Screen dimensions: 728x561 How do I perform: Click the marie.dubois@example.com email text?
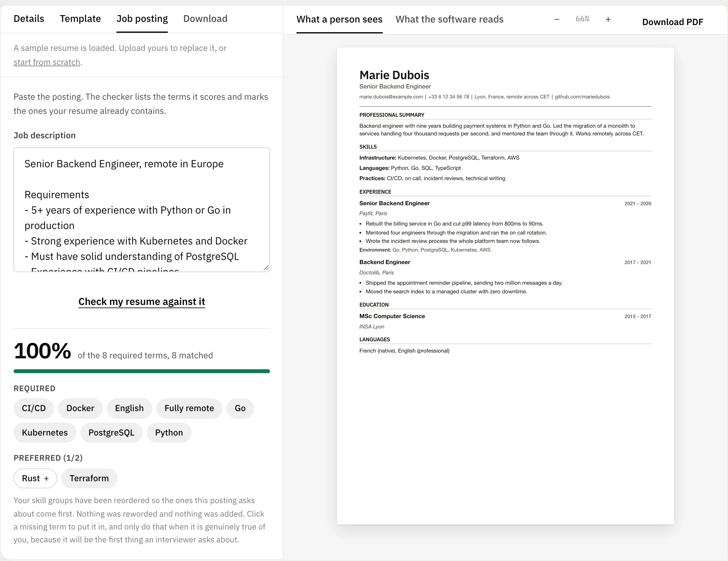[391, 97]
